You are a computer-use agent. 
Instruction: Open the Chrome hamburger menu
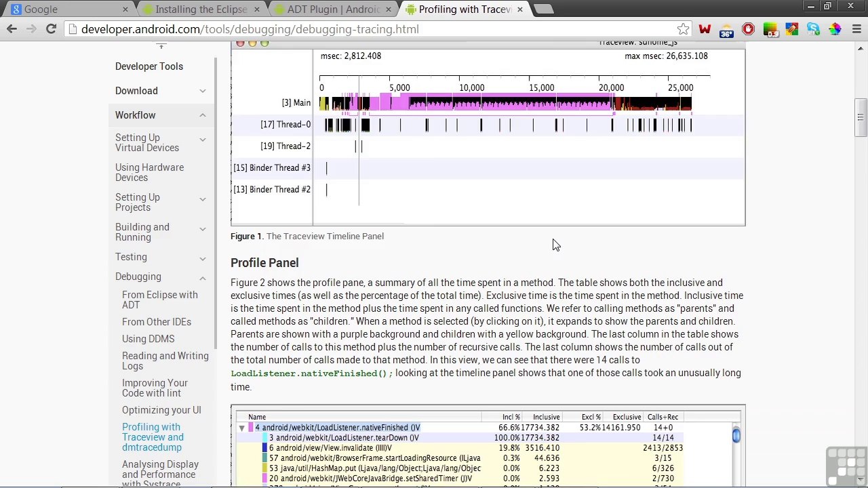tap(856, 29)
